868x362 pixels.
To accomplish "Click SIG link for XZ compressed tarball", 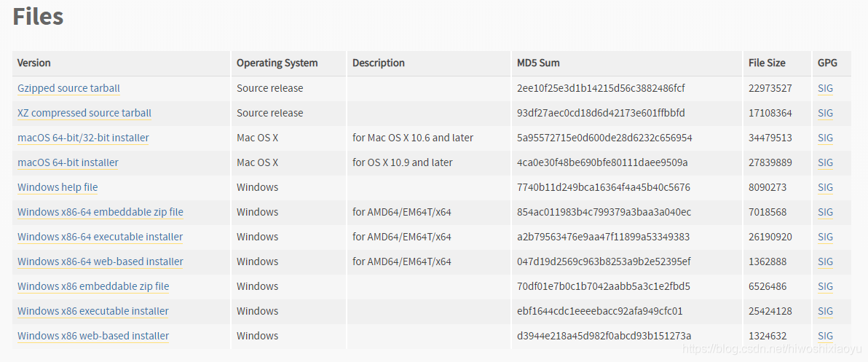I will tap(825, 113).
